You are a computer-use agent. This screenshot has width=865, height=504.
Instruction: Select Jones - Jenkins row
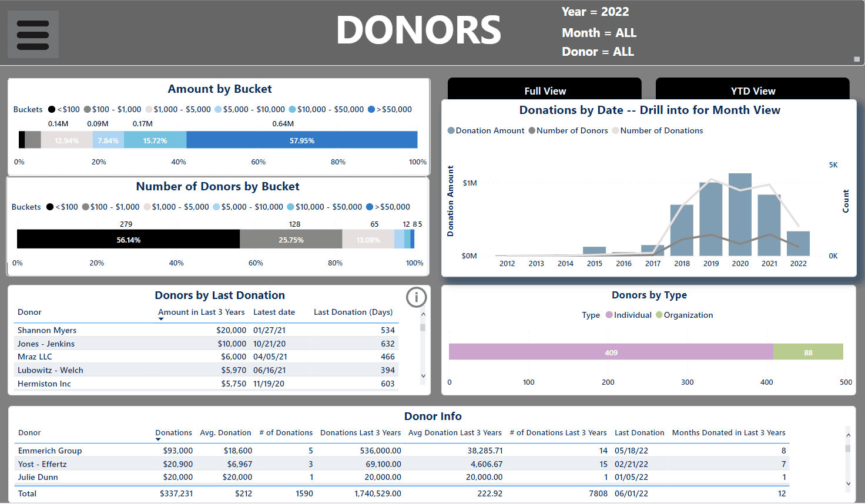[206, 344]
